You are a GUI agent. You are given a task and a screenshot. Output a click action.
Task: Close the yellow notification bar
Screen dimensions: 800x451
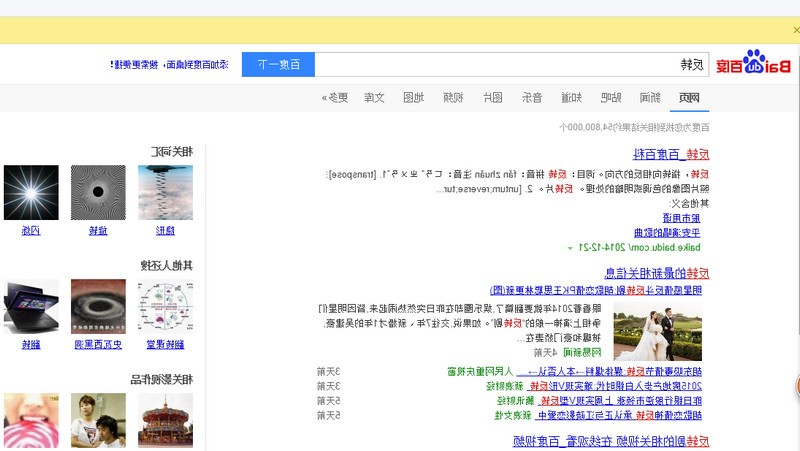pos(796,30)
